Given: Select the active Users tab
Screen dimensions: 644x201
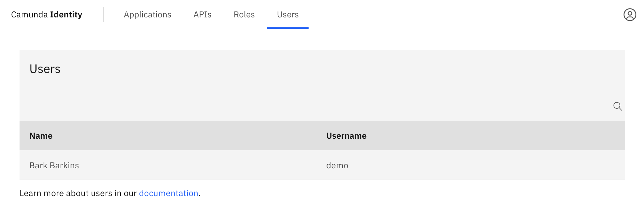Looking at the screenshot, I should tap(288, 15).
